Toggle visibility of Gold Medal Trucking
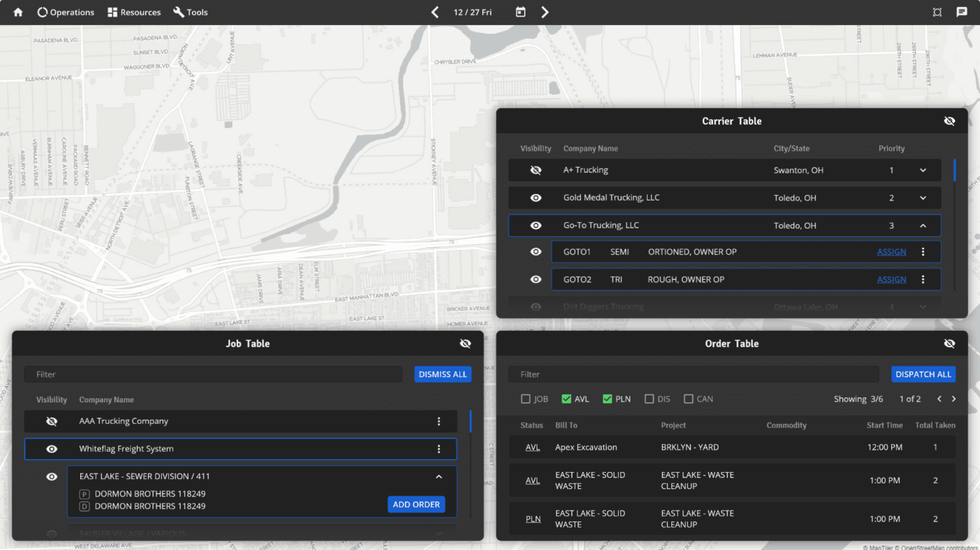 pyautogui.click(x=536, y=198)
